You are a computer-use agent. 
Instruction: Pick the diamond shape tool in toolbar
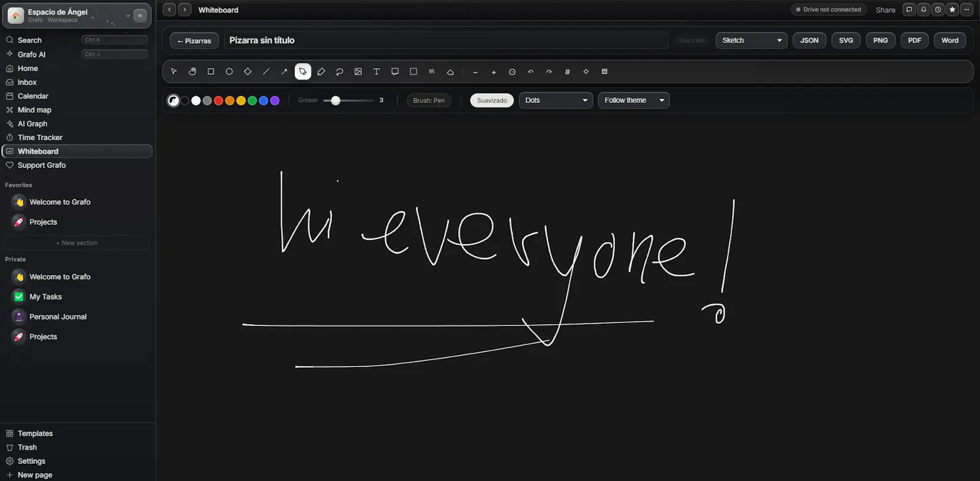[x=247, y=72]
